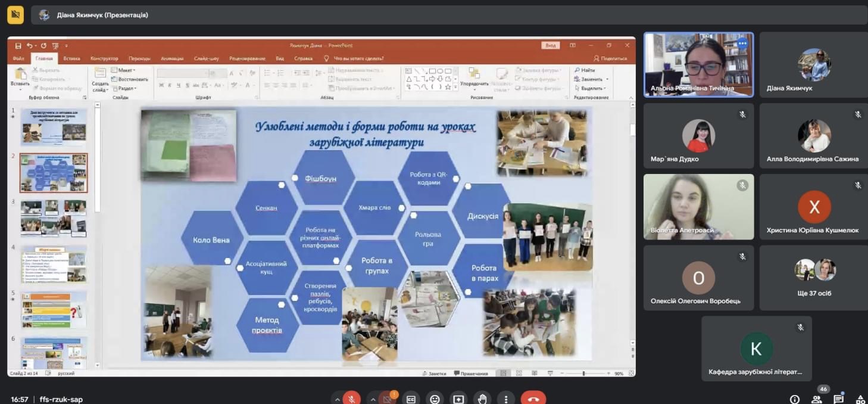Click Діана Якимчук participant tile
The height and width of the screenshot is (404, 868).
[814, 64]
